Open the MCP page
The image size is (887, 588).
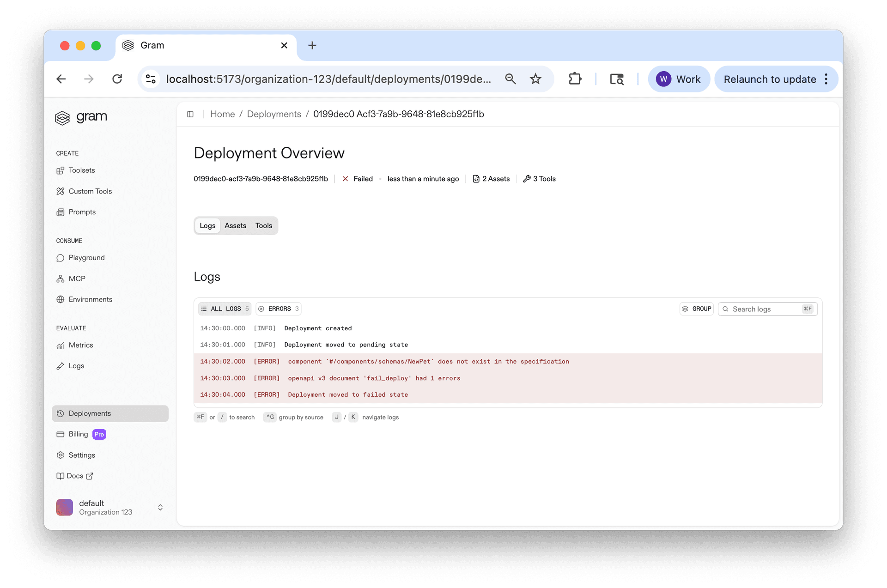tap(77, 278)
